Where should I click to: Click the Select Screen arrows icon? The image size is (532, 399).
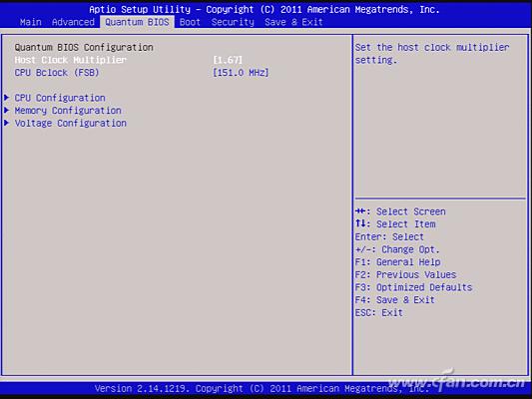360,211
